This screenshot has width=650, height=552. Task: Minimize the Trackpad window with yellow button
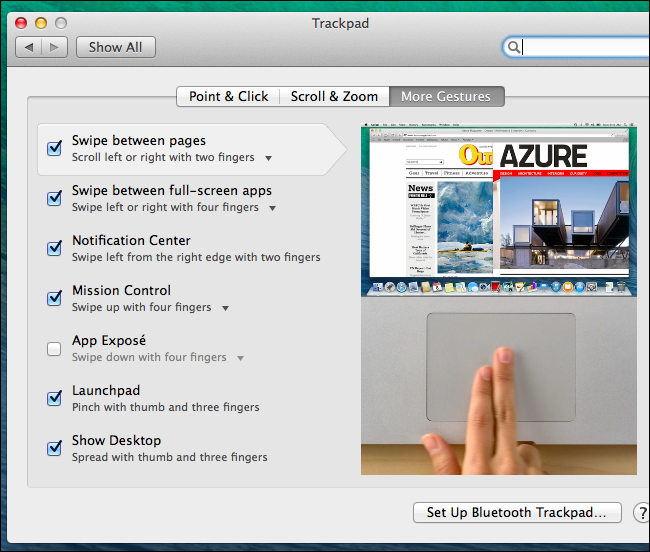click(41, 23)
